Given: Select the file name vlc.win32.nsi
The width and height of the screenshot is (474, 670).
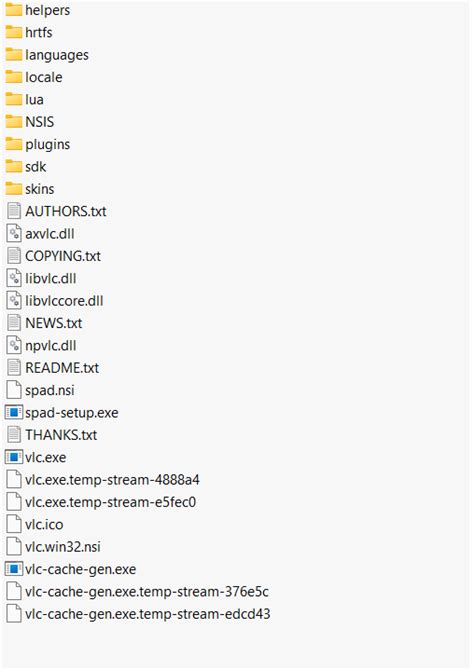Looking at the screenshot, I should 63,547.
